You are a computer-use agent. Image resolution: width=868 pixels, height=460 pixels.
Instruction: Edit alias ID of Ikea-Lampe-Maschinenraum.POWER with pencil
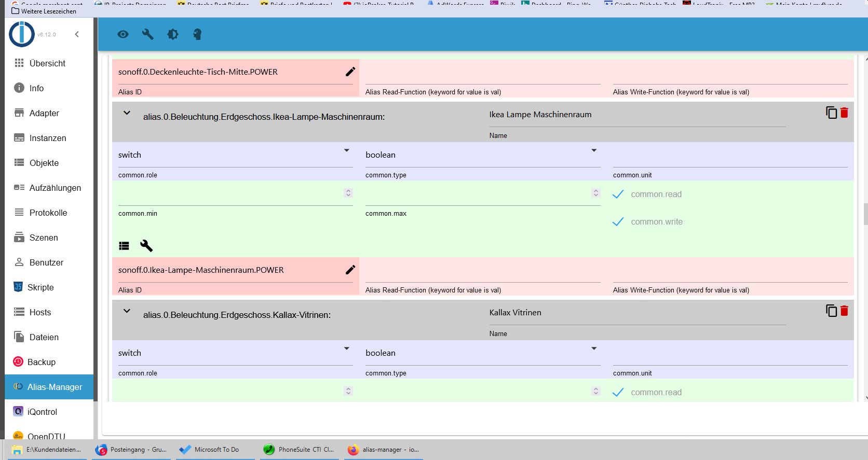[x=350, y=270]
